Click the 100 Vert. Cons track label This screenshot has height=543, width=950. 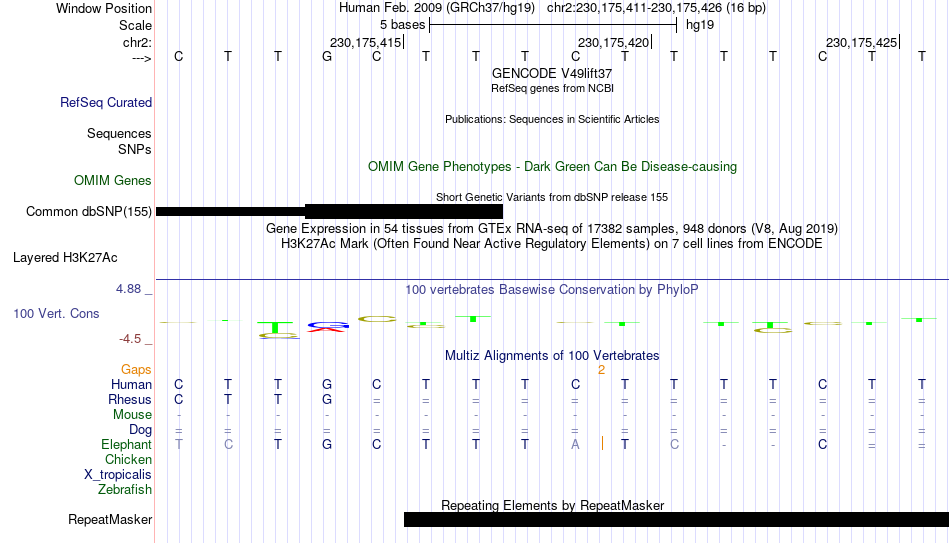tap(56, 313)
